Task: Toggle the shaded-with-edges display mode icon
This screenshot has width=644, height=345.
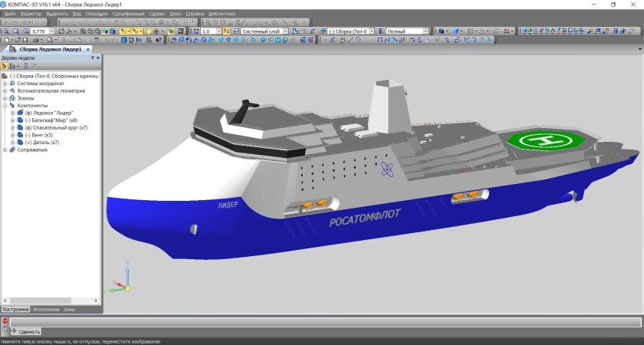Action: pyautogui.click(x=112, y=31)
